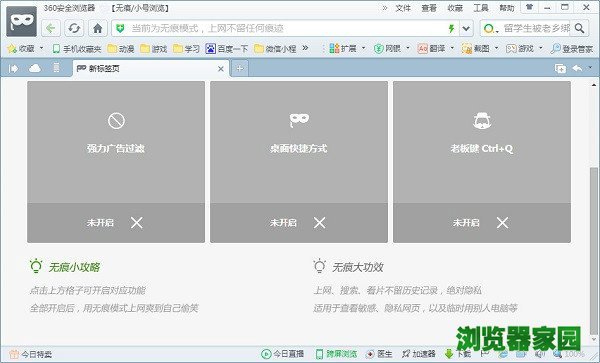This screenshot has height=363, width=600.
Task: Click 今日直播 in the status bar
Action: [x=283, y=354]
